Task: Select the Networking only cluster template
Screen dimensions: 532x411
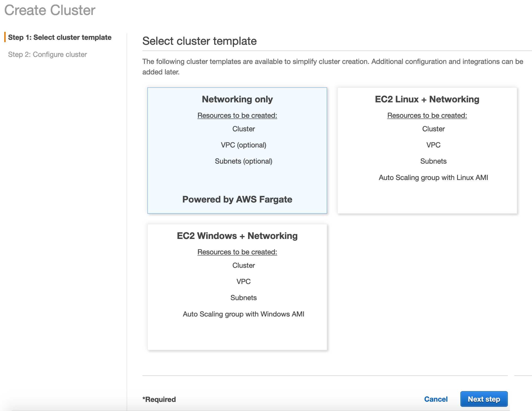Action: click(x=237, y=150)
